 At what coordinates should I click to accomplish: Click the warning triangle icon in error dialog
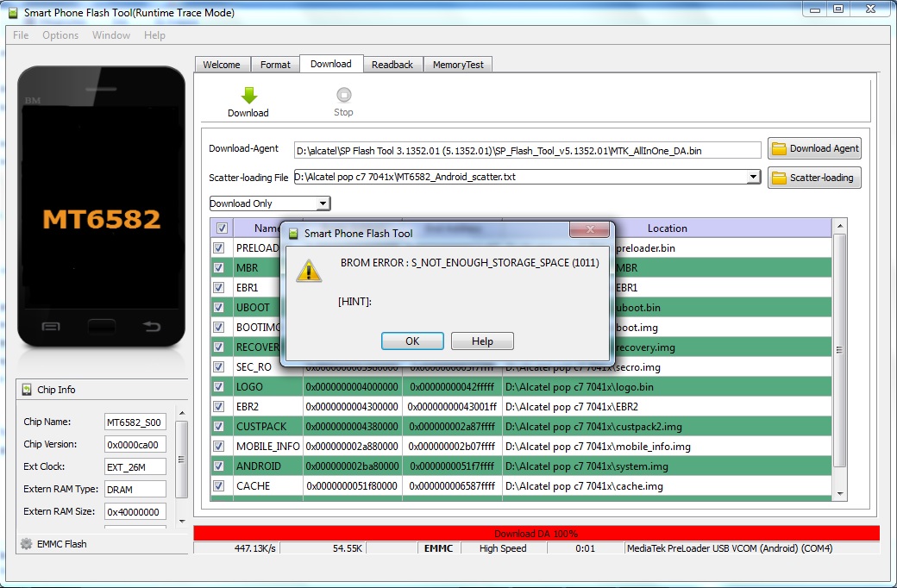[309, 271]
